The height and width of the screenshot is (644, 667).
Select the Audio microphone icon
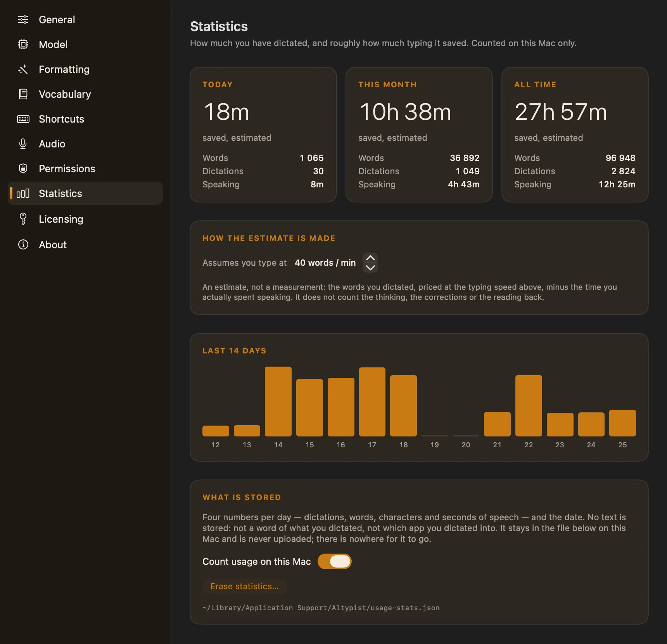tap(23, 144)
